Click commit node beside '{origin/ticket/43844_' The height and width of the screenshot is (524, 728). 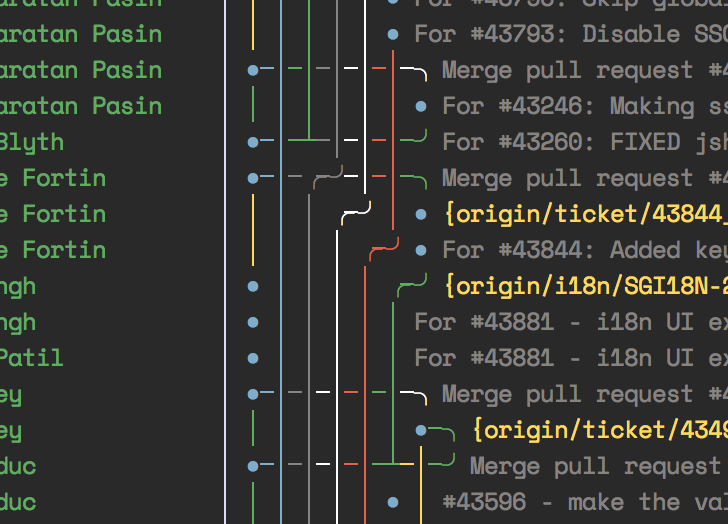421,214
